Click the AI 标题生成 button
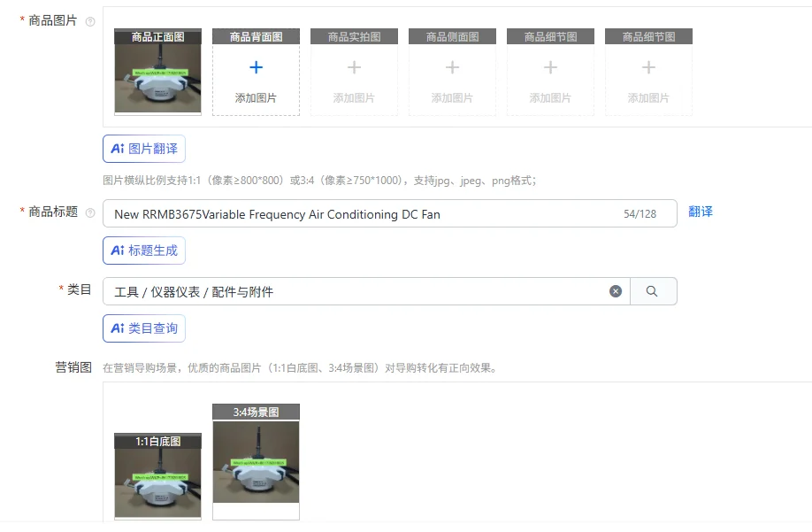 pyautogui.click(x=144, y=251)
